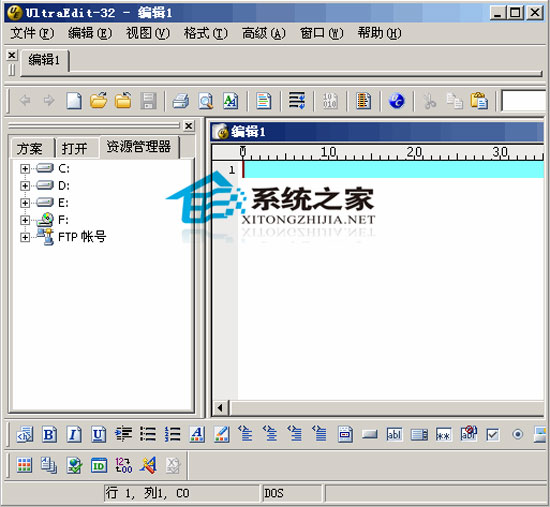The width and height of the screenshot is (550, 507).
Task: Click the Paste clipboard icon
Action: tap(479, 101)
